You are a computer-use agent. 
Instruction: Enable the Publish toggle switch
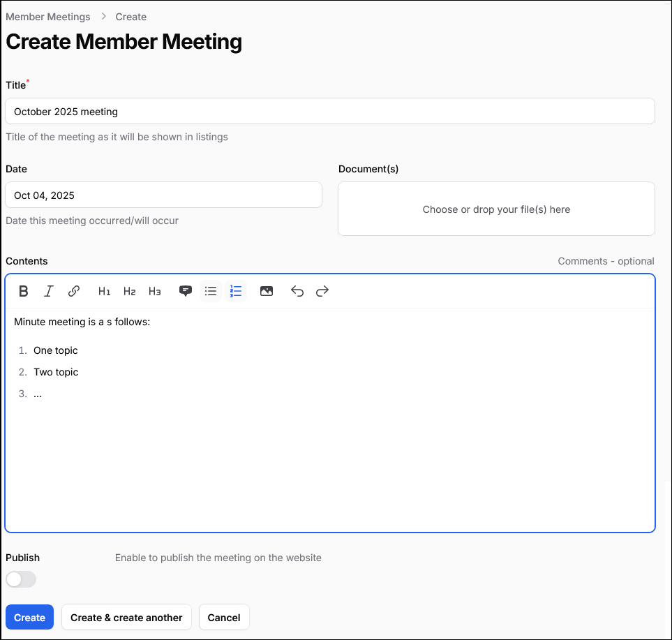(21, 579)
